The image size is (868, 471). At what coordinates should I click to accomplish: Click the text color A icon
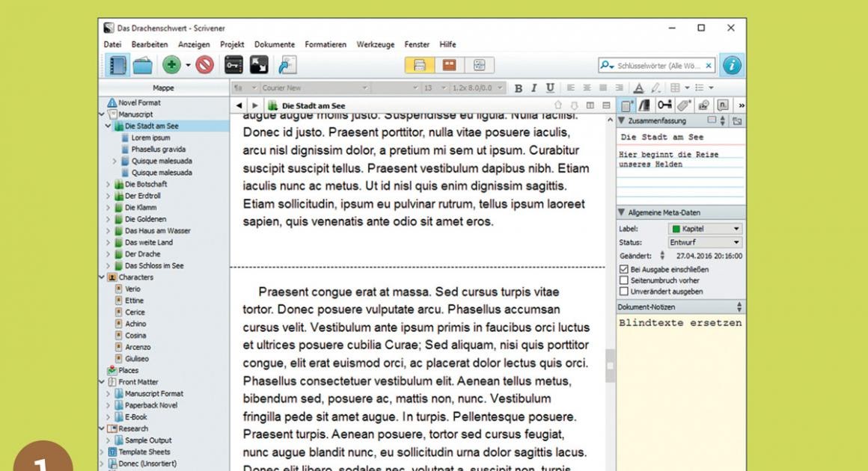pos(639,88)
